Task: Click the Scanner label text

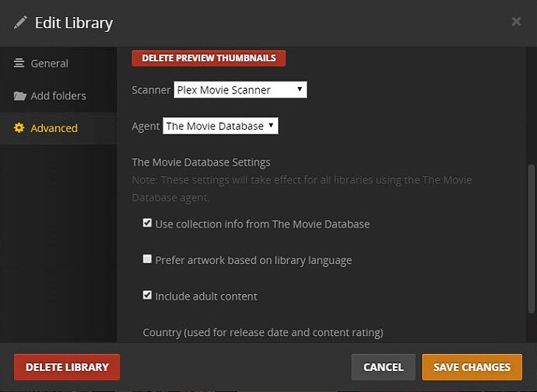Action: click(x=151, y=90)
